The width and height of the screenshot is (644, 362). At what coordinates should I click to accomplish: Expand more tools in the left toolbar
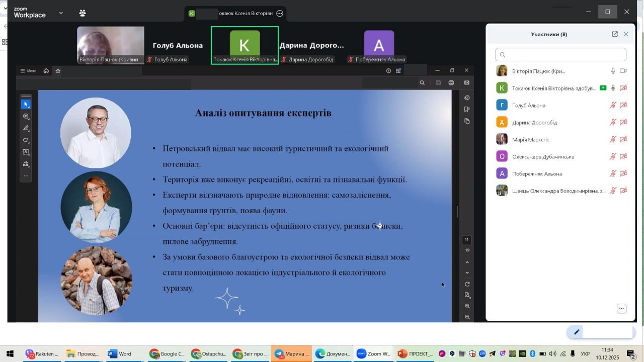click(x=26, y=176)
